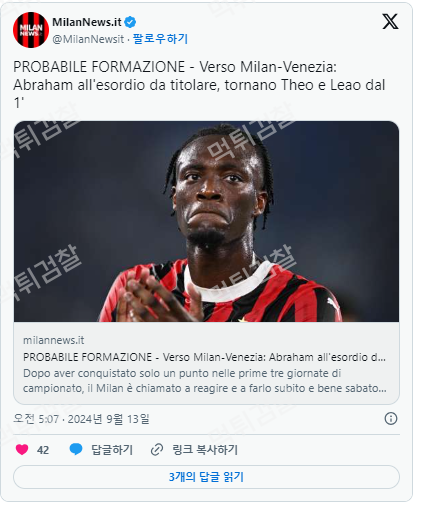Click the 팔로우하기 follow link
The height and width of the screenshot is (512, 423).
pyautogui.click(x=160, y=39)
